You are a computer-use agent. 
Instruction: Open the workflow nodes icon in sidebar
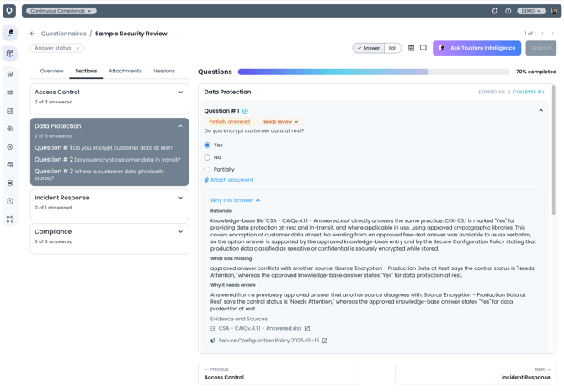[x=10, y=220]
